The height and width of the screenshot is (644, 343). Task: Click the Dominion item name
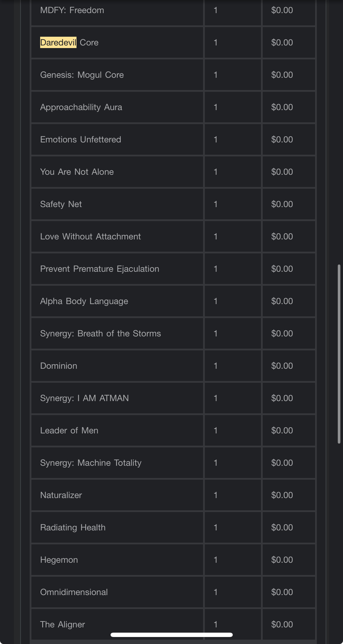[58, 366]
